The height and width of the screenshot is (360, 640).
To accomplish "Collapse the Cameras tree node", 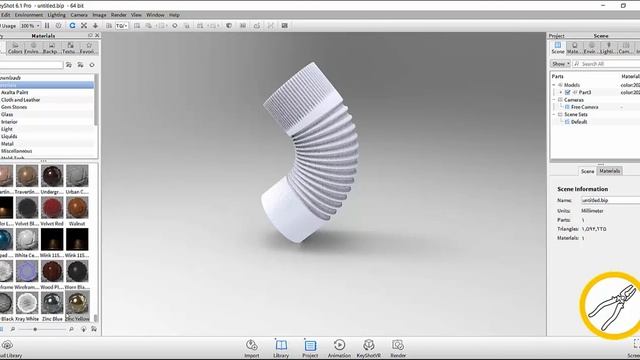I will click(554, 100).
